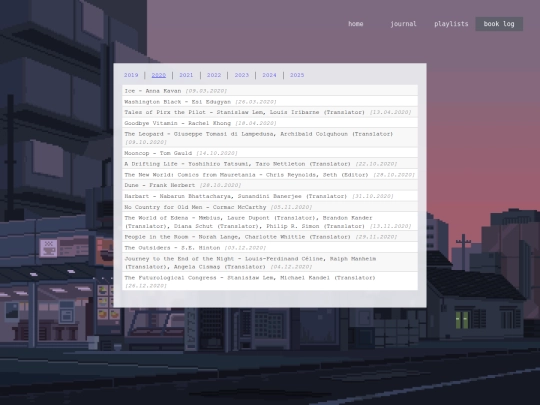Click the 'Ice - Anna Kavan' entry
This screenshot has height=405, width=540.
click(270, 91)
